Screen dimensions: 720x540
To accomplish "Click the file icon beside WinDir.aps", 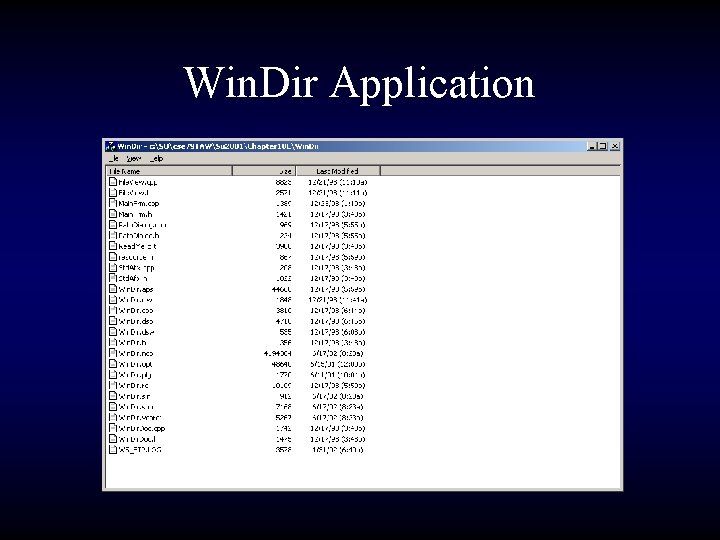I will (113, 289).
